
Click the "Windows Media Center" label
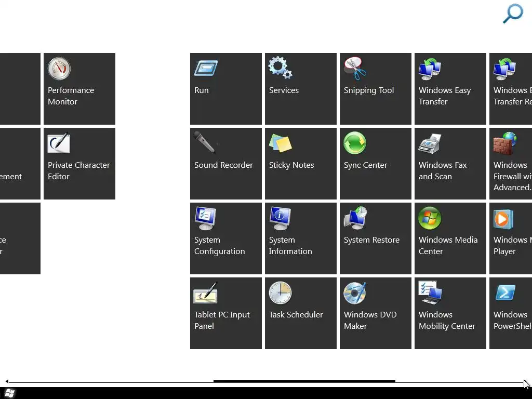[448, 245]
